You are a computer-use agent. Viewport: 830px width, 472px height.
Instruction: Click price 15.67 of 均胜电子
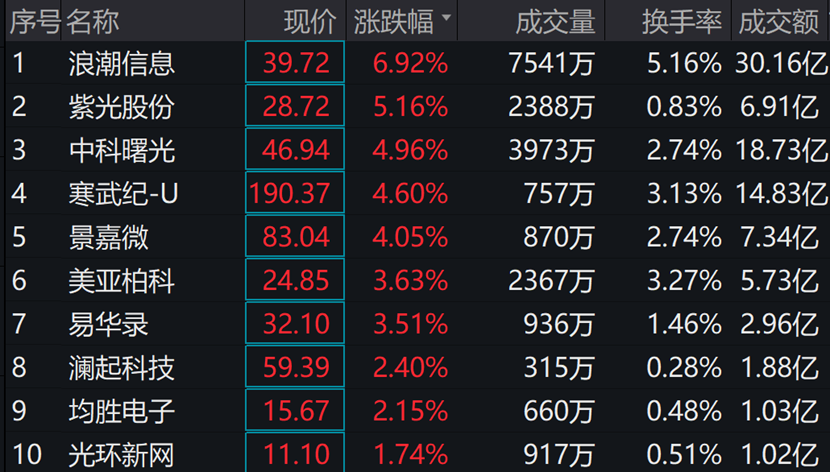pyautogui.click(x=296, y=411)
